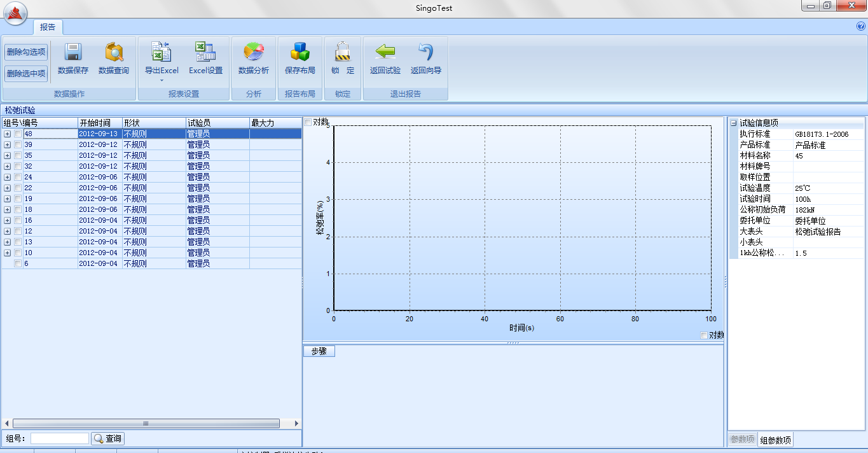The image size is (868, 453).
Task: Check the box for row 32
Action: [18, 166]
